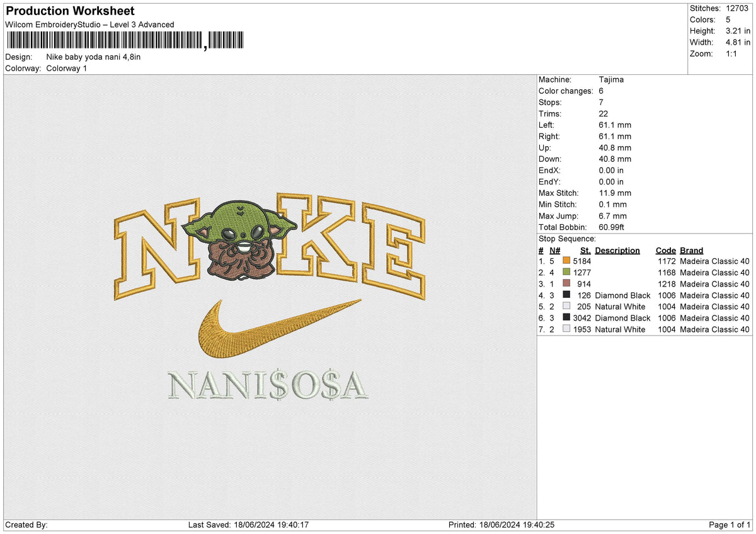Click the 'Created By:' footer label
The image size is (756, 534).
coord(26,525)
